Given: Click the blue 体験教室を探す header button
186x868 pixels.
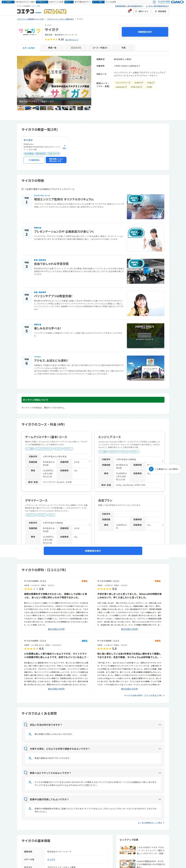Looking at the screenshot, I should tap(145, 32).
